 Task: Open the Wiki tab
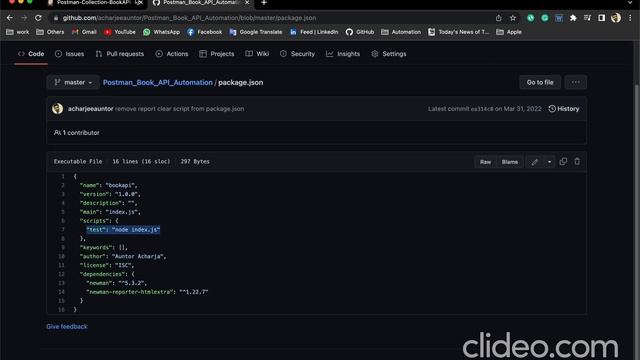(x=257, y=54)
